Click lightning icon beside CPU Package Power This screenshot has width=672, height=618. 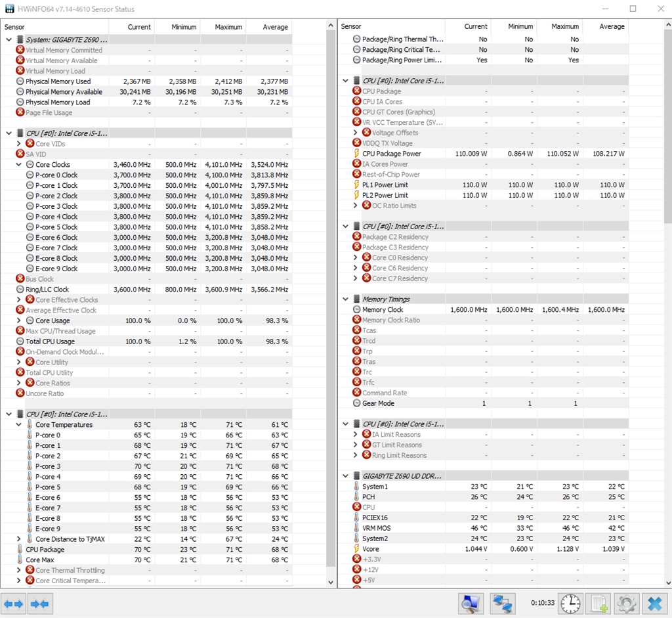[x=356, y=154]
